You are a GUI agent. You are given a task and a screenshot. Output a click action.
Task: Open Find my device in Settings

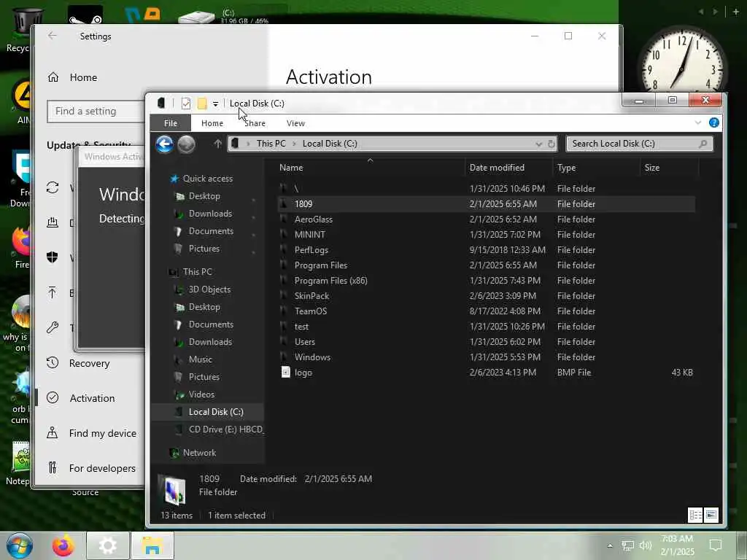click(102, 433)
